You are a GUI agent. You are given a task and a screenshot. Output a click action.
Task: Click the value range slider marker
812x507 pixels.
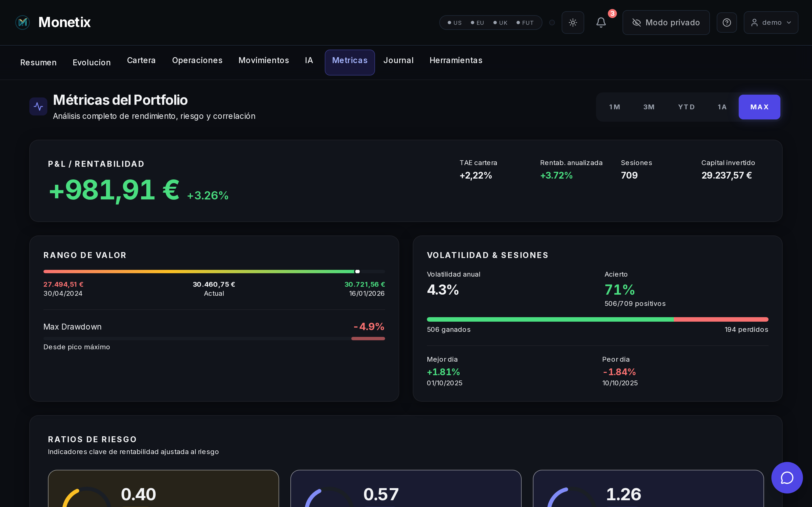tap(357, 271)
